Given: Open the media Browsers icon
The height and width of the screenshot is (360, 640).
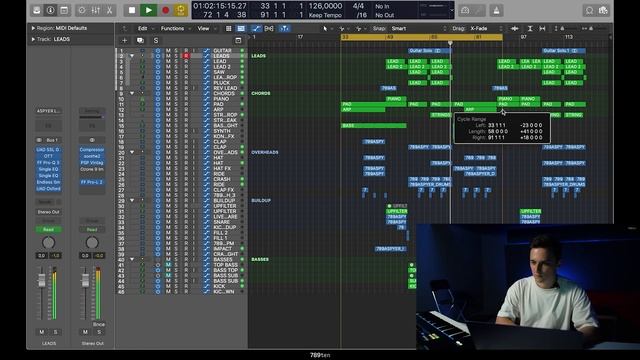Looking at the screenshot, I should 603,10.
